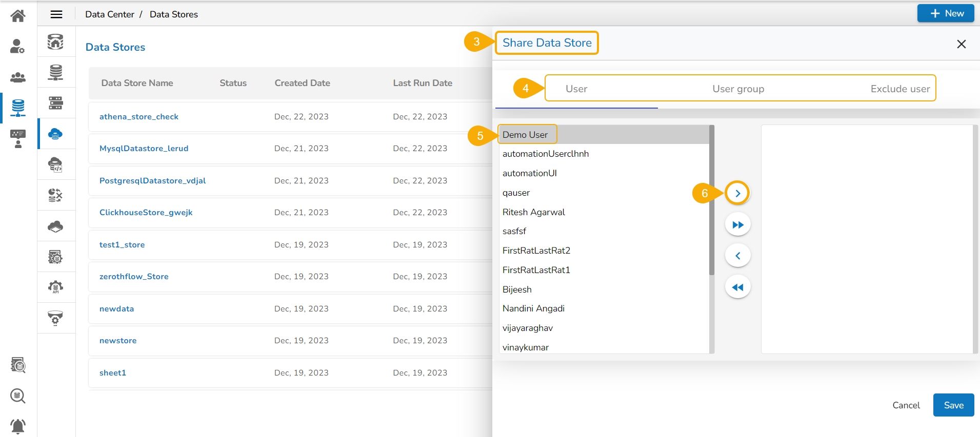Open user settings icon in left sidebar
The height and width of the screenshot is (437, 980).
point(18,47)
